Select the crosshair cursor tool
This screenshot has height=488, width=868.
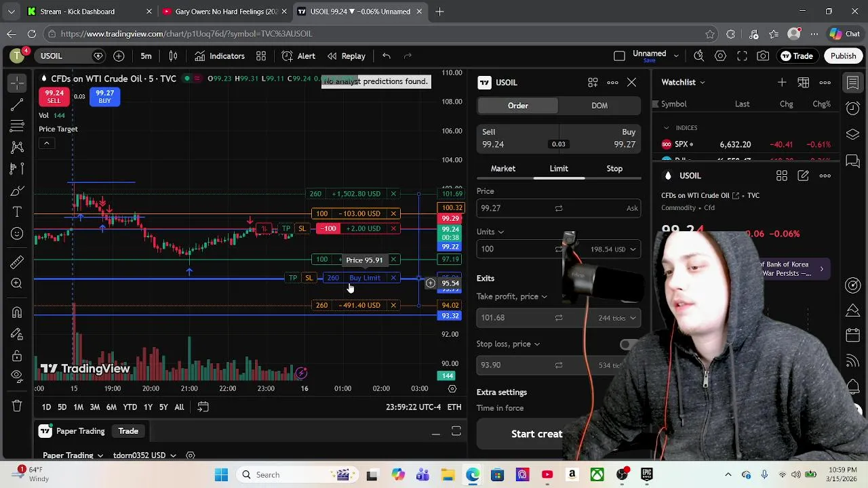[x=17, y=83]
